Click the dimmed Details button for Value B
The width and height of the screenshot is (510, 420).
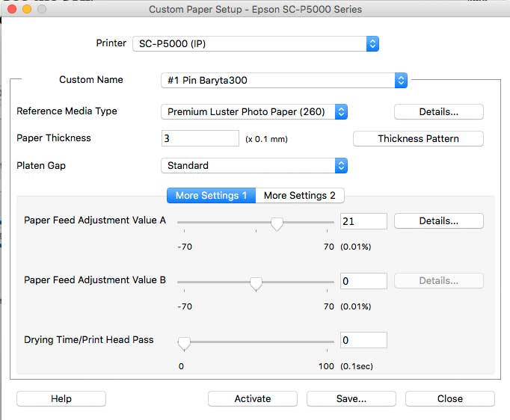(438, 281)
